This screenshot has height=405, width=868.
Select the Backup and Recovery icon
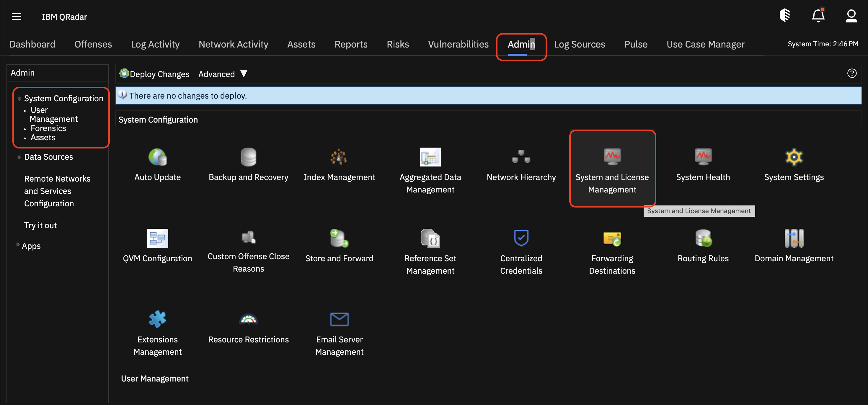(x=248, y=164)
